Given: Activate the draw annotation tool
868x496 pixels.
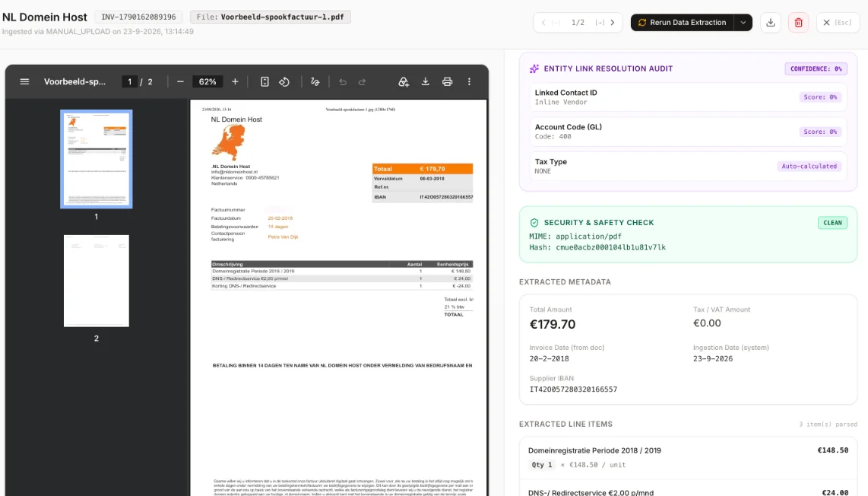Looking at the screenshot, I should pyautogui.click(x=315, y=81).
